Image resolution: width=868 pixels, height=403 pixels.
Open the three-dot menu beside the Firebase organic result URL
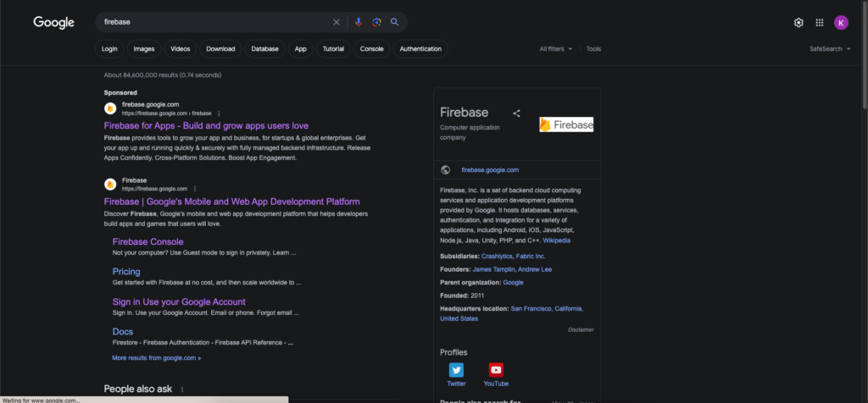[195, 189]
